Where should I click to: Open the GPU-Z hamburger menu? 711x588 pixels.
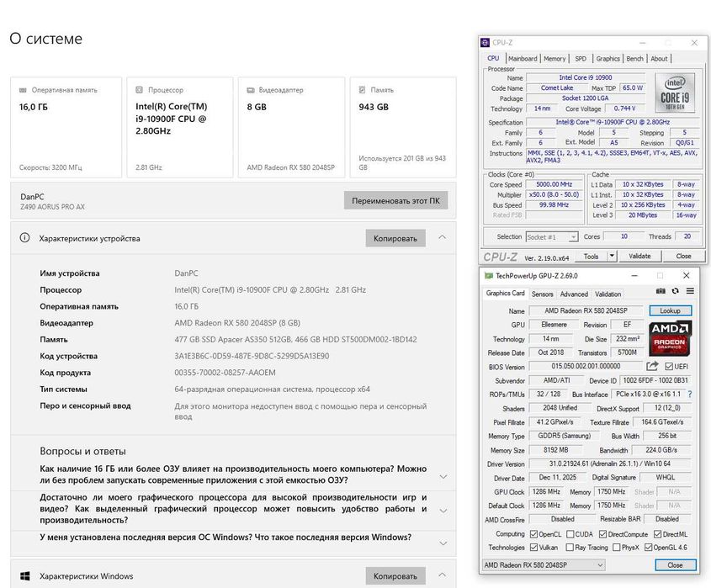pyautogui.click(x=690, y=291)
